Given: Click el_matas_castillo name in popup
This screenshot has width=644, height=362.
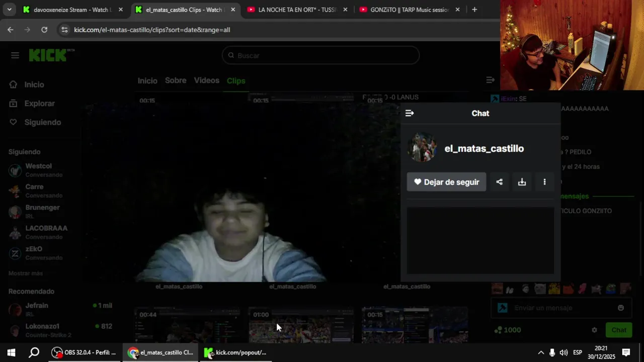Looking at the screenshot, I should (484, 148).
